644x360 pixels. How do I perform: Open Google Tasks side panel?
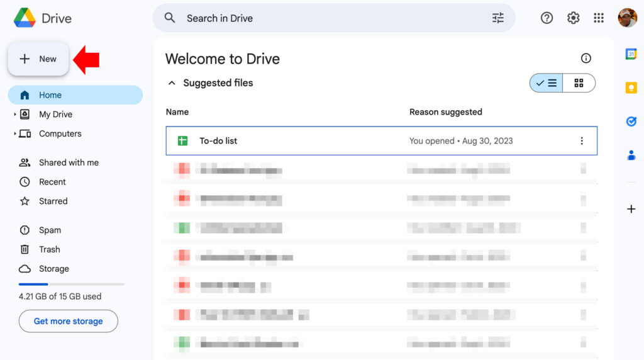pyautogui.click(x=631, y=121)
